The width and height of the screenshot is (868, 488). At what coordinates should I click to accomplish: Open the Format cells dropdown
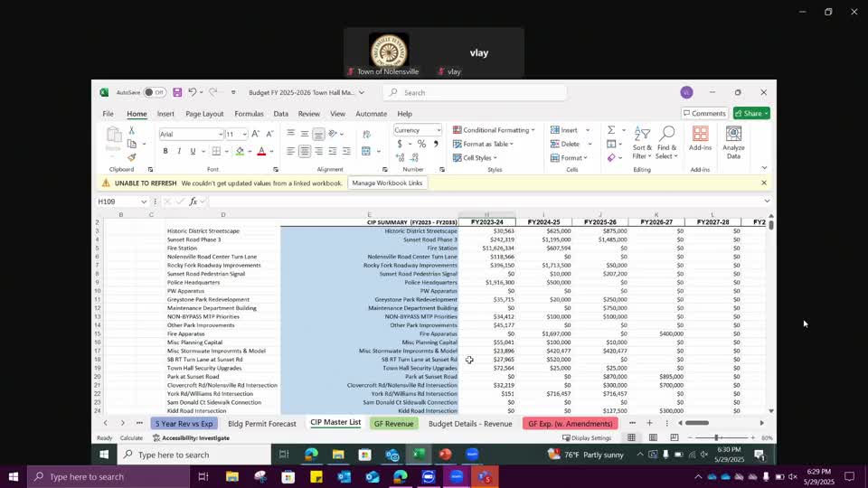pyautogui.click(x=569, y=157)
